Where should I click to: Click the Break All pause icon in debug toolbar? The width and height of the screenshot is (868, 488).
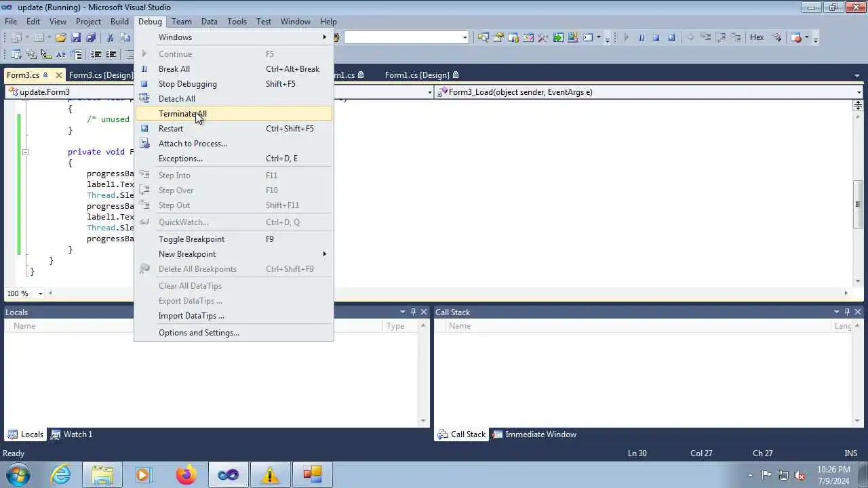pyautogui.click(x=641, y=38)
